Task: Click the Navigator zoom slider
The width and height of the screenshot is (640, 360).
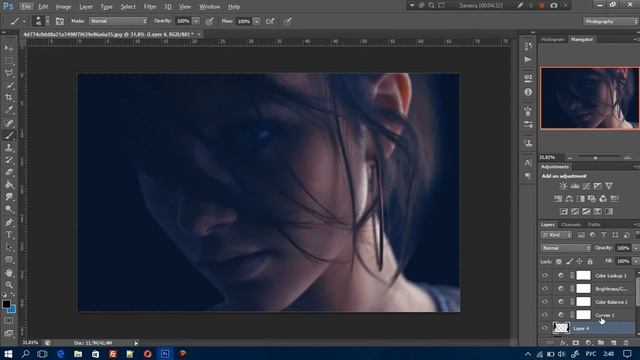Action: (595, 157)
